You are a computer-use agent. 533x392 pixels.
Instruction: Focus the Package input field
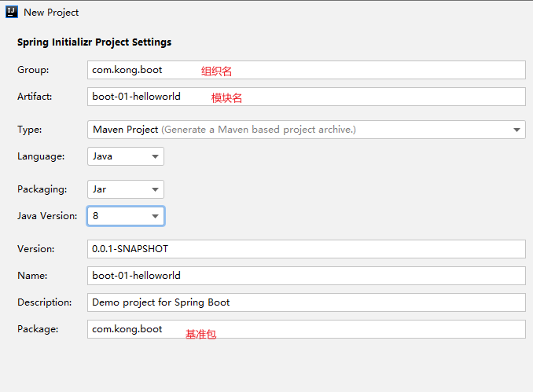tap(307, 329)
